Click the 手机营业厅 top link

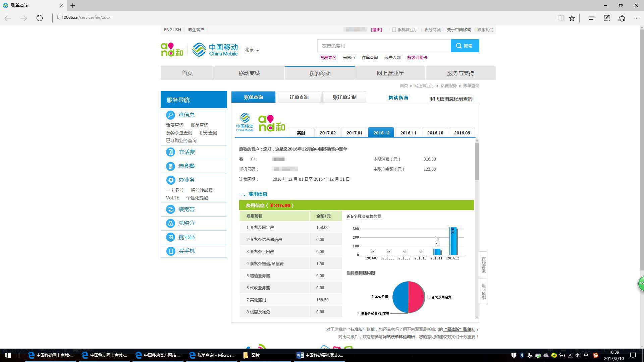[405, 30]
